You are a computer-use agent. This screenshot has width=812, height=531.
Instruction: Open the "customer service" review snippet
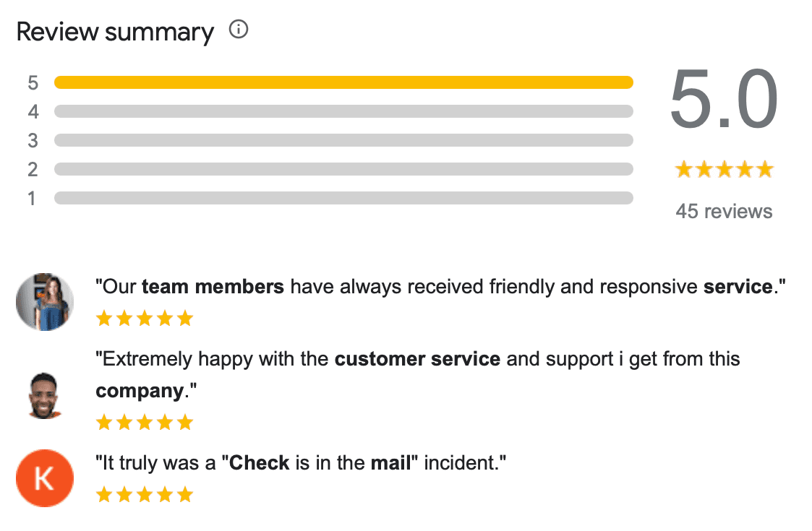[418, 375]
